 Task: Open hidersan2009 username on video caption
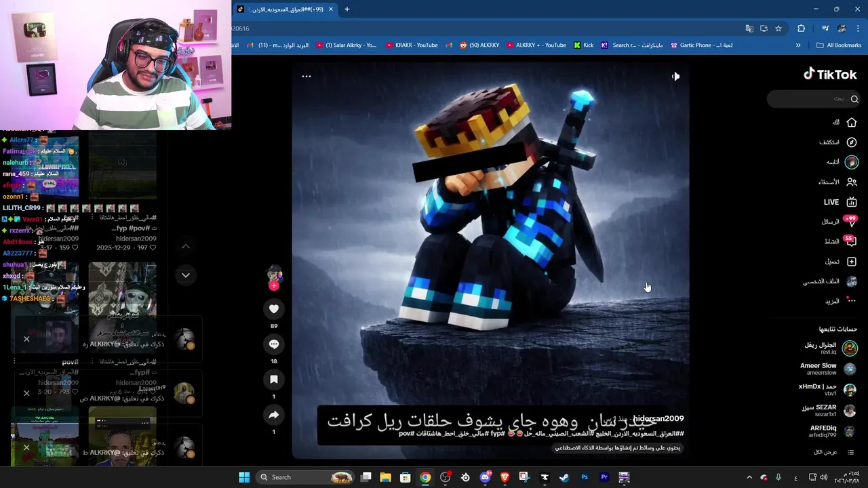(658, 419)
